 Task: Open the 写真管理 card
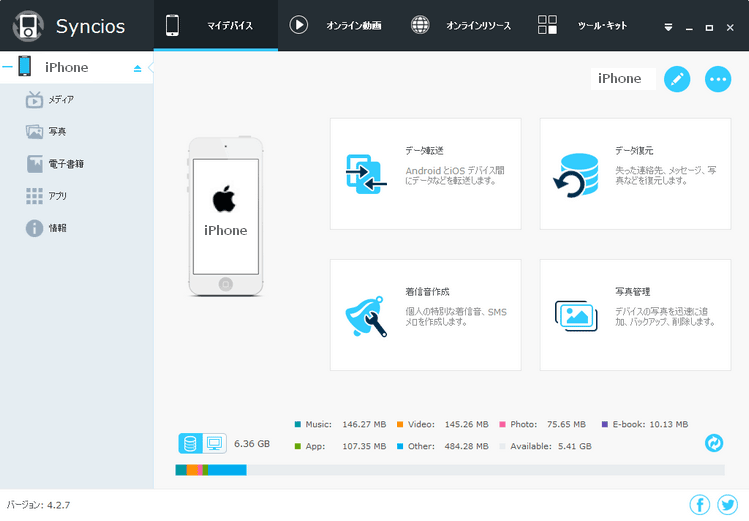tap(635, 315)
